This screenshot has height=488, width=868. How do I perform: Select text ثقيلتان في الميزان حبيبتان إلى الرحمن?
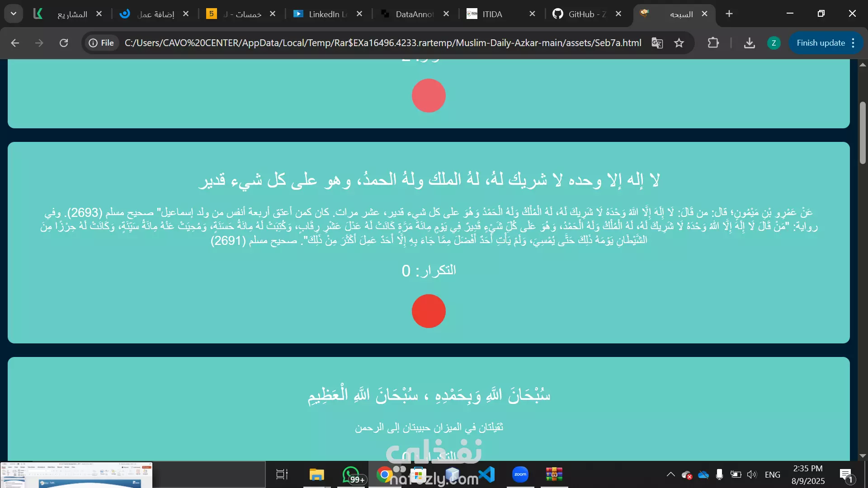pyautogui.click(x=429, y=427)
